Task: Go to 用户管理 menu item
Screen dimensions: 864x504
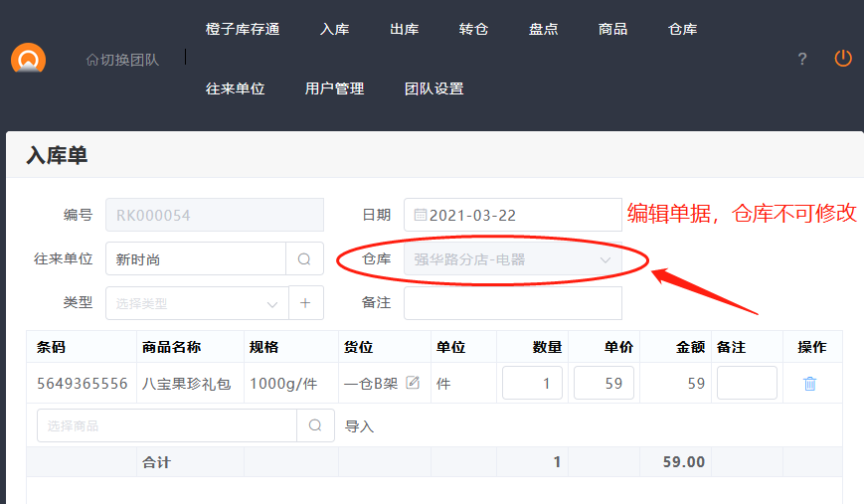Action: 334,88
